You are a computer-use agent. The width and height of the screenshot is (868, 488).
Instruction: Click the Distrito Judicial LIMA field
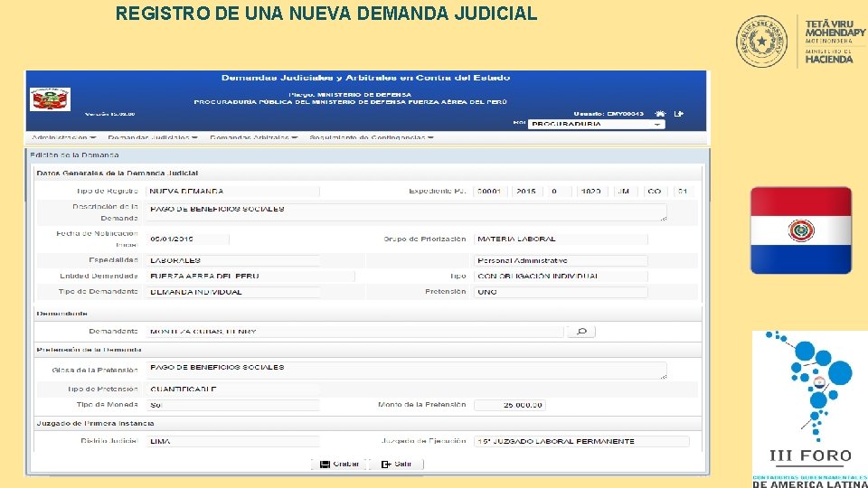click(x=232, y=442)
